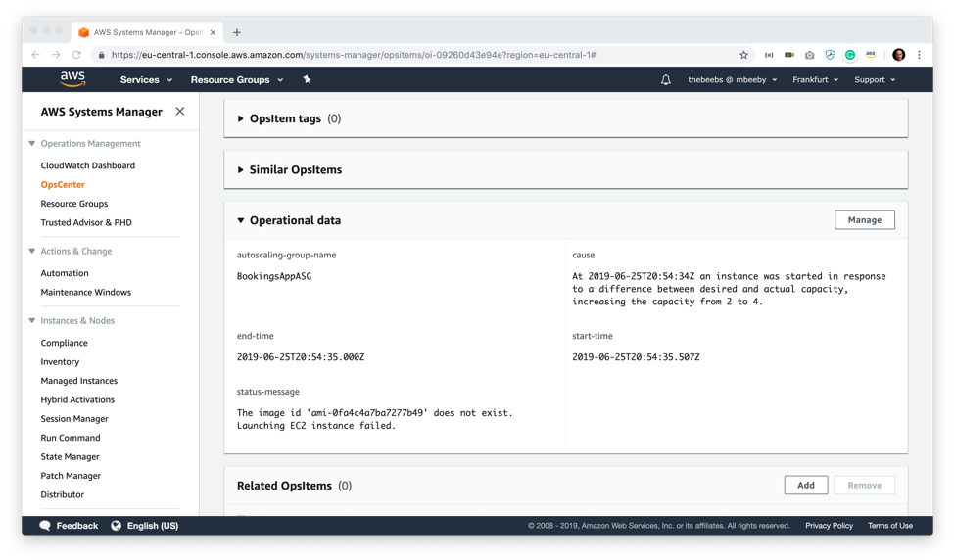The image size is (954, 560).
Task: Go to Automation in sidebar
Action: [65, 273]
